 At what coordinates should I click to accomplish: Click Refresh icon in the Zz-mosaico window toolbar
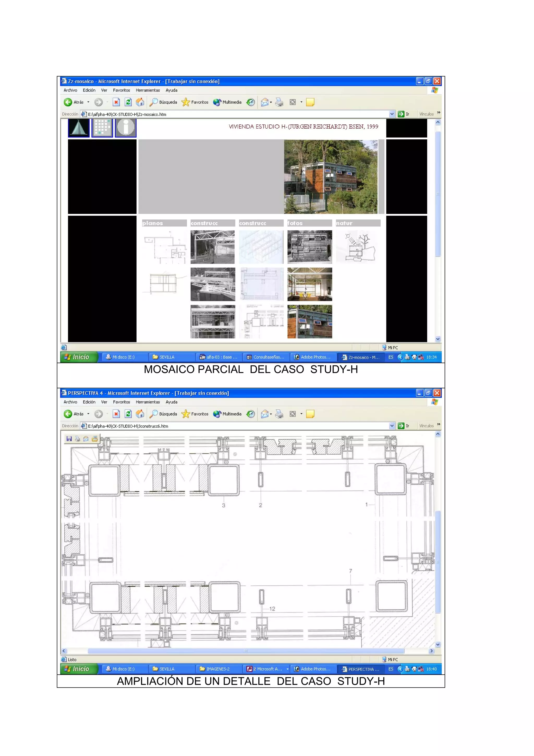click(128, 102)
